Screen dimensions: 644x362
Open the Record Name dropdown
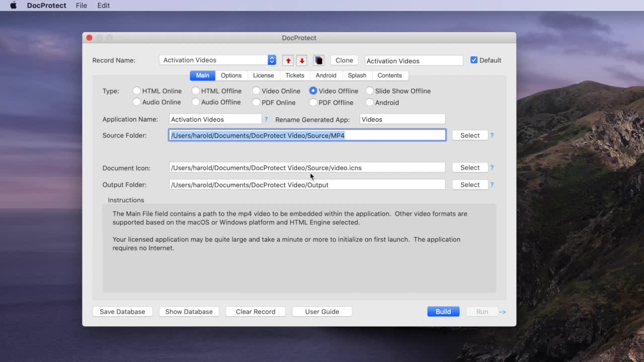[x=217, y=60]
